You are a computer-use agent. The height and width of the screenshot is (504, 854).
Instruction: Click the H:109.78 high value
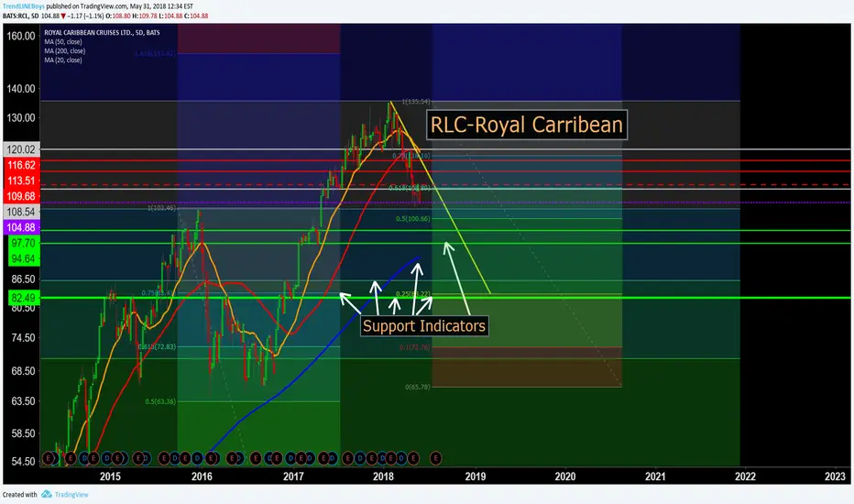(145, 16)
